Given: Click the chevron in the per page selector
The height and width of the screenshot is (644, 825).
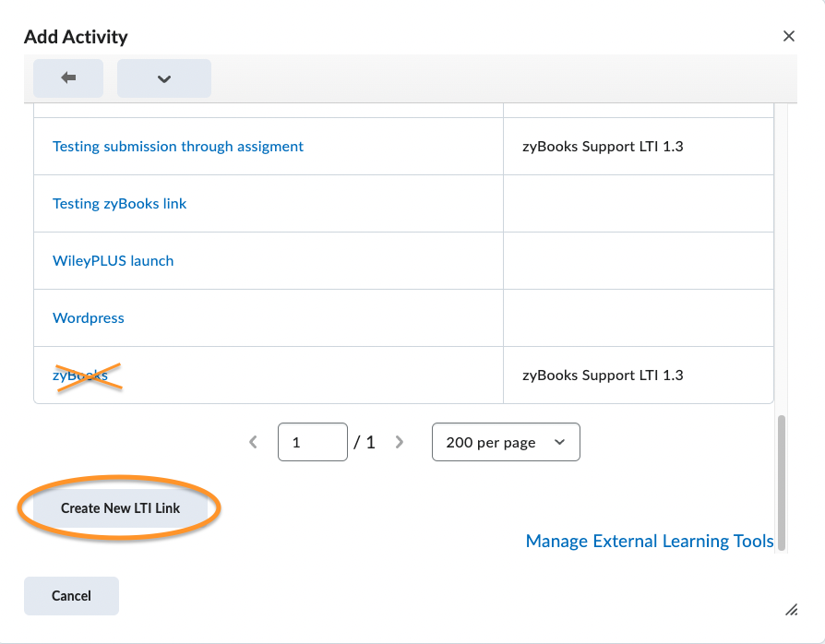Looking at the screenshot, I should [x=559, y=442].
